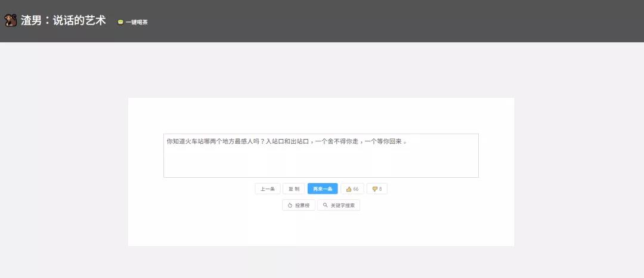Load another quote with 再来一条
The height and width of the screenshot is (278, 644).
click(x=323, y=189)
